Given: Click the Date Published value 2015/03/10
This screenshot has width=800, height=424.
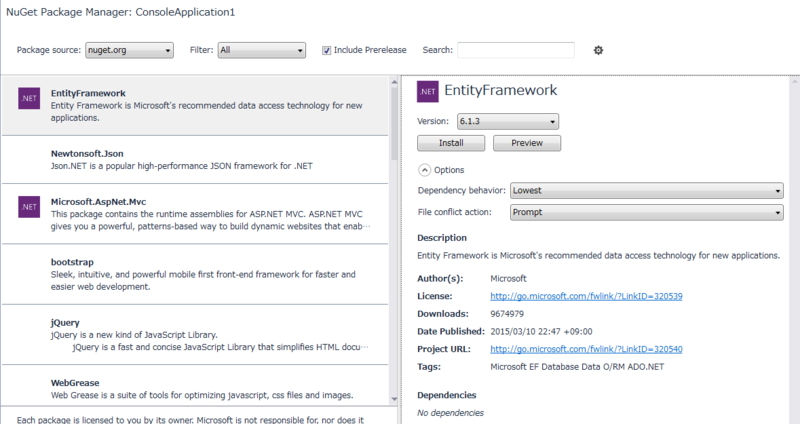Looking at the screenshot, I should tap(541, 332).
